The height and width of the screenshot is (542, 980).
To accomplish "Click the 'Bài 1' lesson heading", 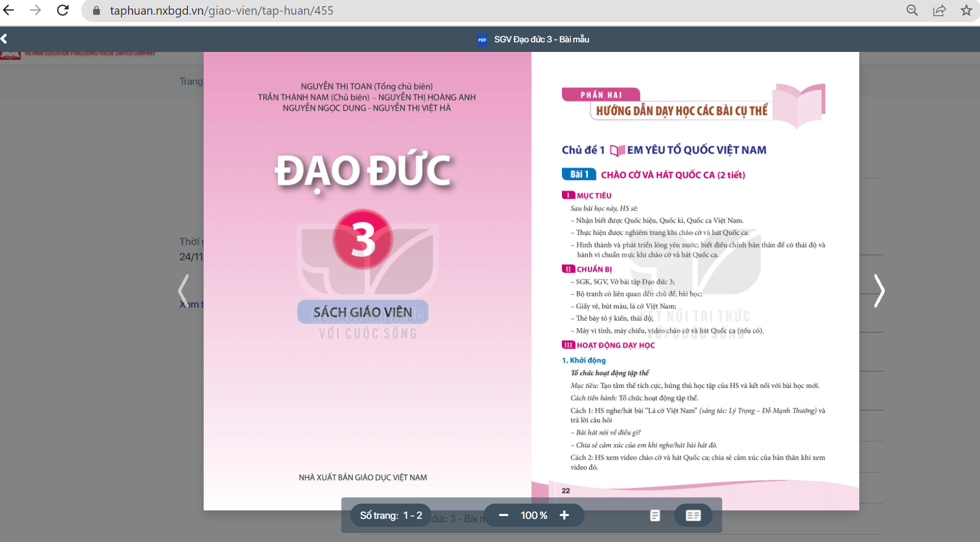I will 579,174.
